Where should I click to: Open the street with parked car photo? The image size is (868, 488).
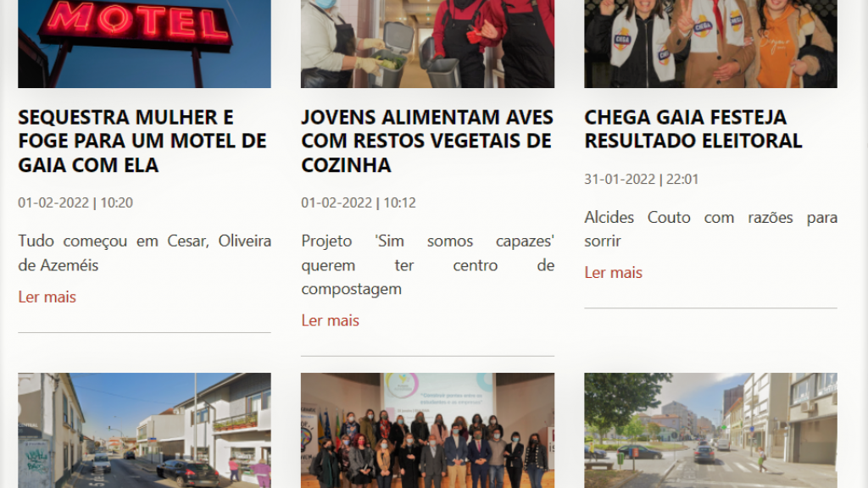tap(144, 430)
